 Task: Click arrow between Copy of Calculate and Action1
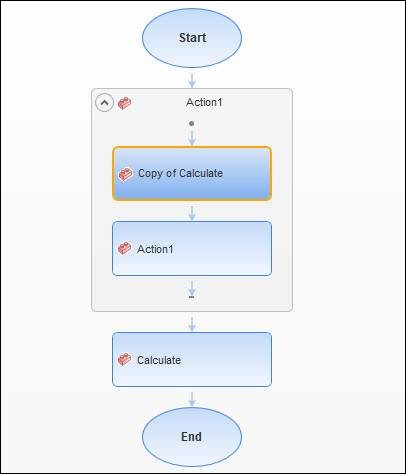[x=192, y=213]
